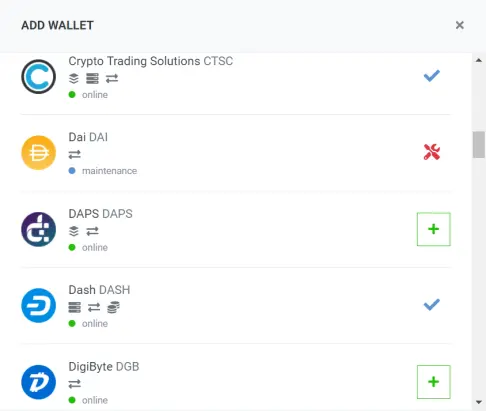Click the wallet list scrollbar thumb
Screen dimensions: 486x411
tap(479, 145)
